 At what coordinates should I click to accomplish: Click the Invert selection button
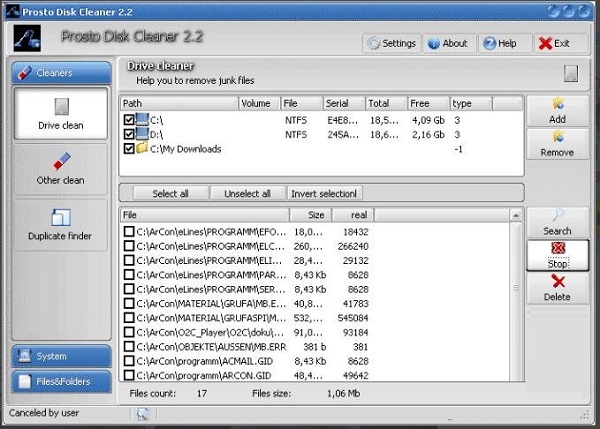(x=324, y=194)
